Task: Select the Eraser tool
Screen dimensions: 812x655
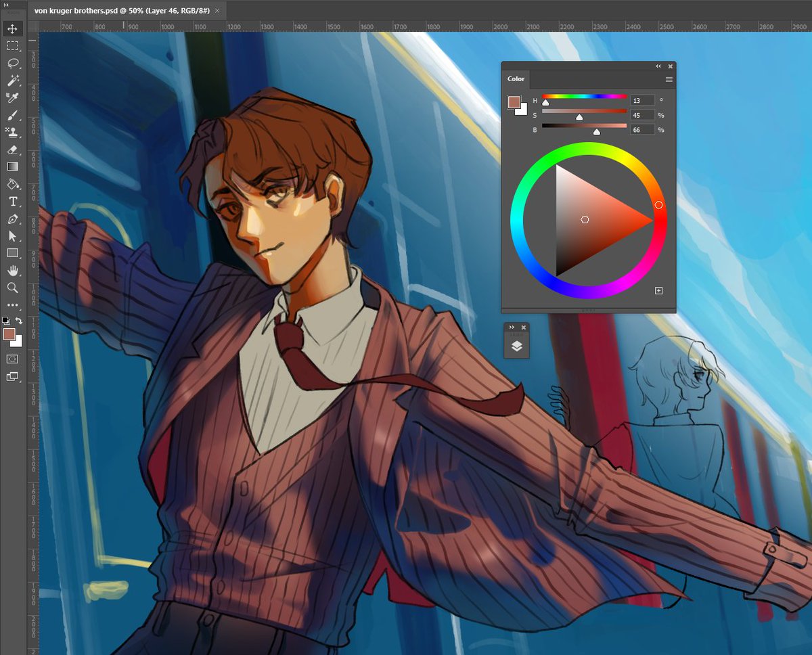Action: tap(13, 150)
